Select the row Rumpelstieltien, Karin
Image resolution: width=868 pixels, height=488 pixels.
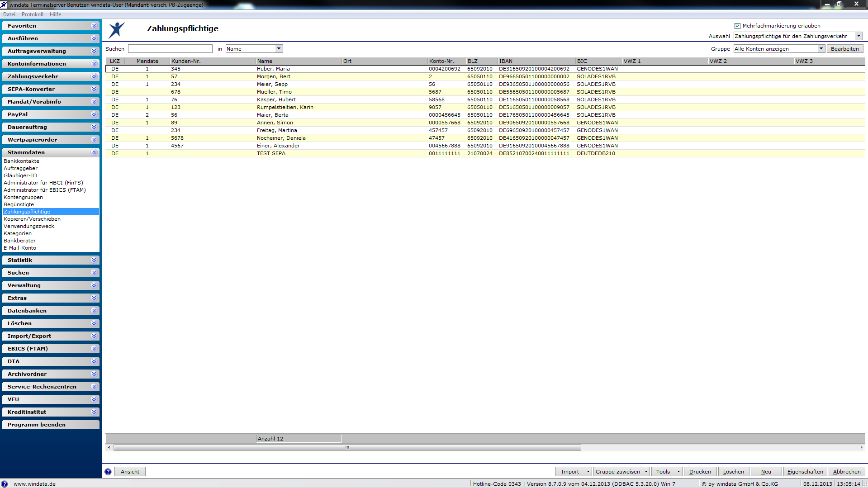485,107
